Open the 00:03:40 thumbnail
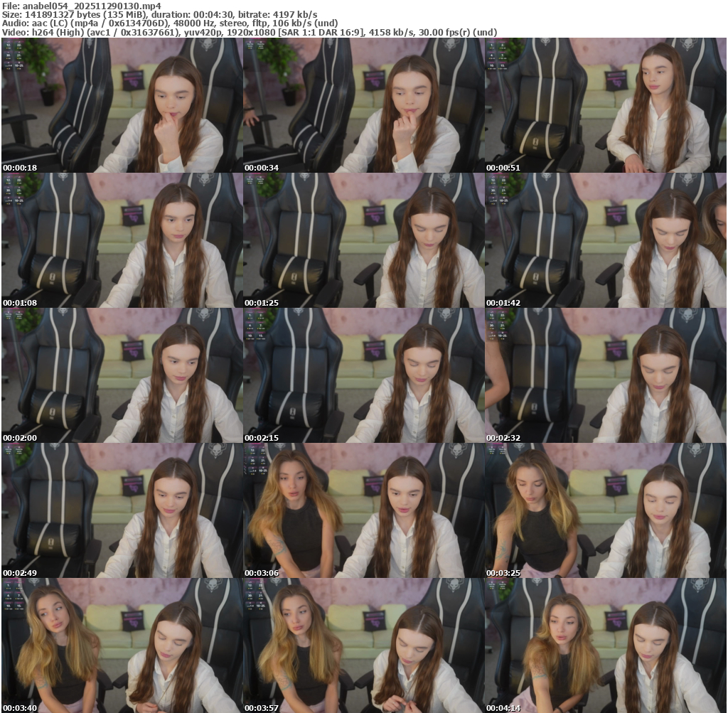The width and height of the screenshot is (728, 713). coord(122,645)
